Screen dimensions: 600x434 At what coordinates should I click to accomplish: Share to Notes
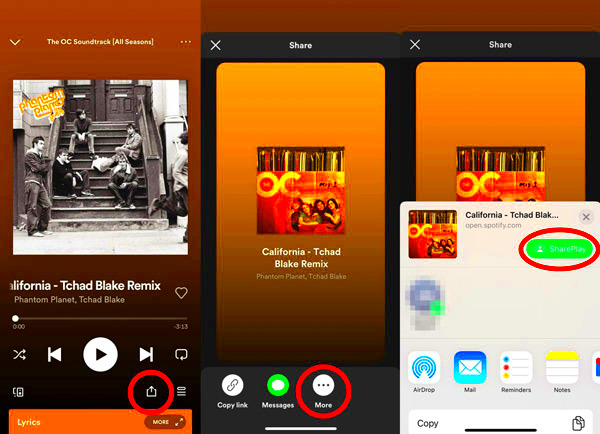pos(562,372)
